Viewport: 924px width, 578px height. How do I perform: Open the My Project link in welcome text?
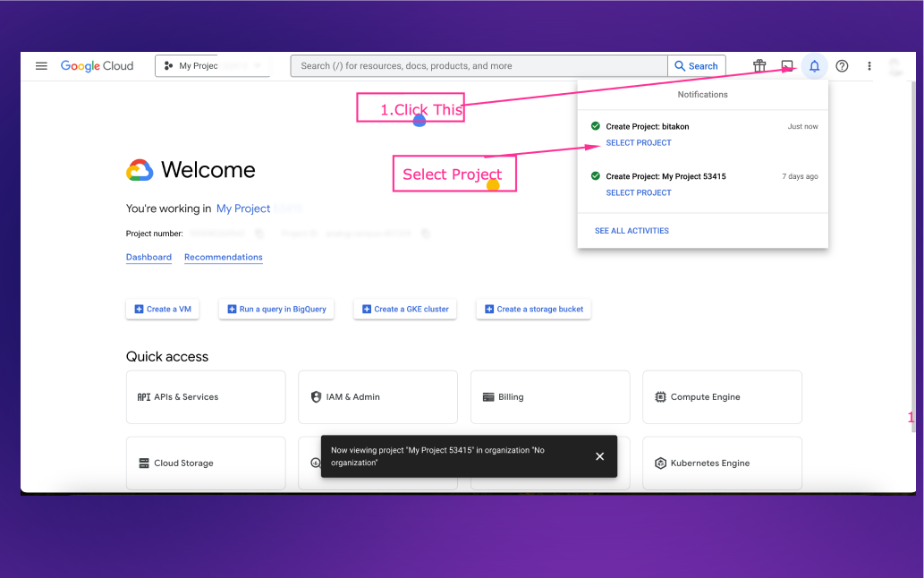(x=242, y=208)
